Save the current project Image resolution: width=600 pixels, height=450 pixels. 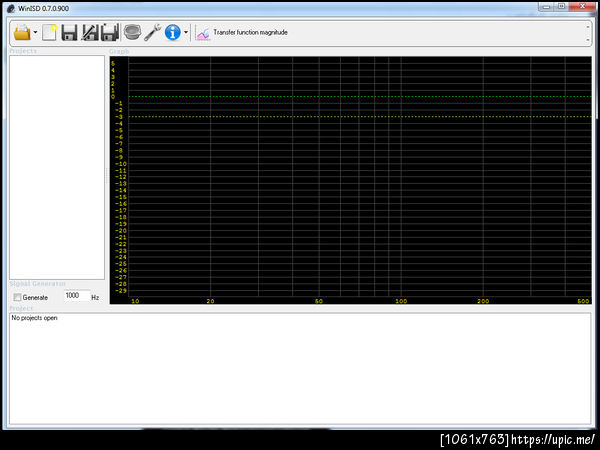pyautogui.click(x=69, y=33)
